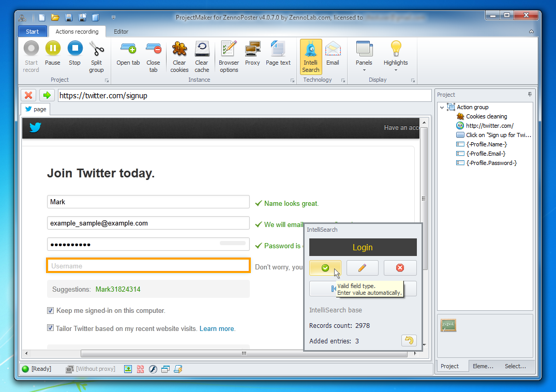The width and height of the screenshot is (556, 392).
Task: Open a new tab with Open tab
Action: (128, 53)
